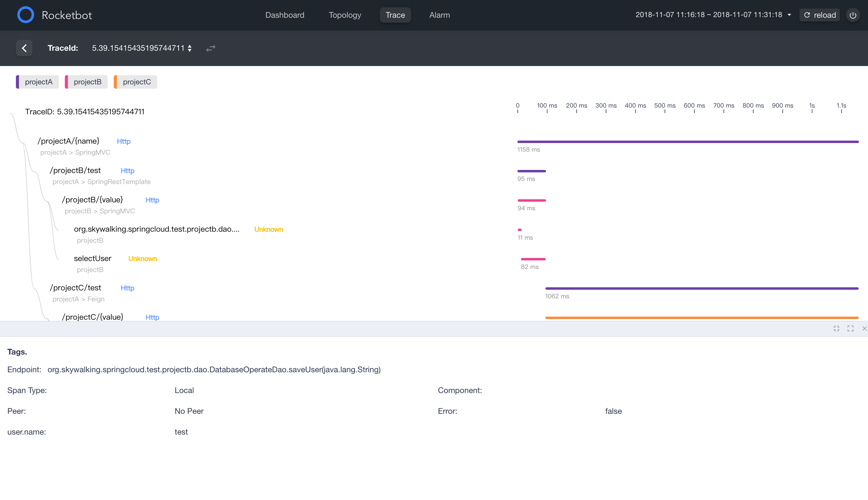Click the /projectB/{value} span entry

92,200
